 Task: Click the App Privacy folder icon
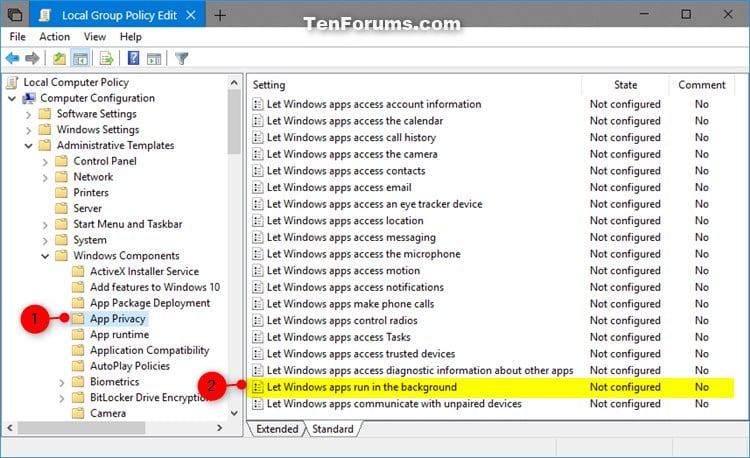(77, 318)
